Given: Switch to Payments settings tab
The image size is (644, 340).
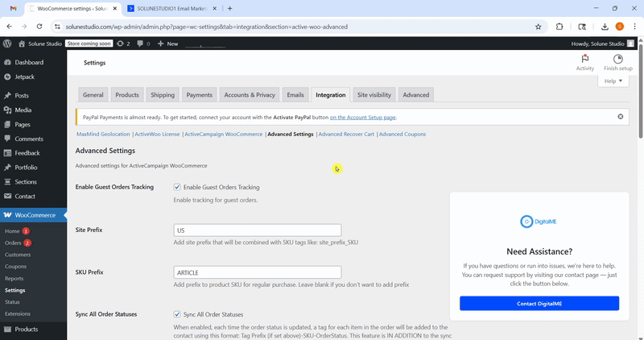Looking at the screenshot, I should coord(199,94).
